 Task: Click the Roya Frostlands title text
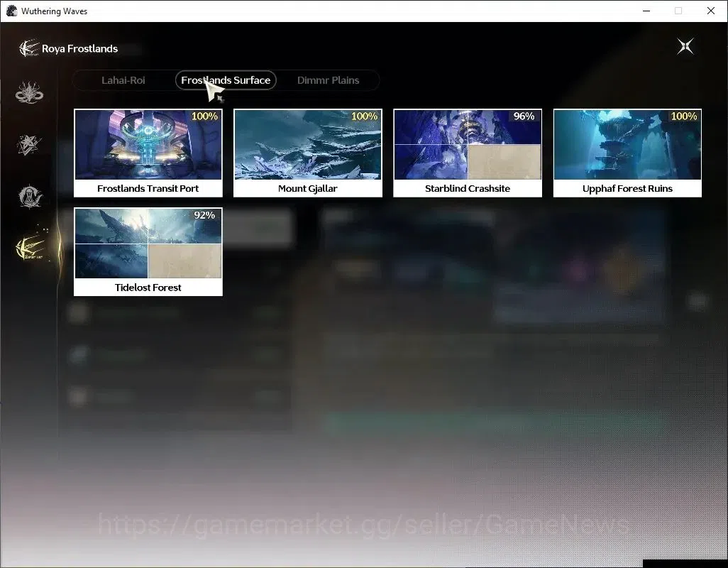click(80, 49)
